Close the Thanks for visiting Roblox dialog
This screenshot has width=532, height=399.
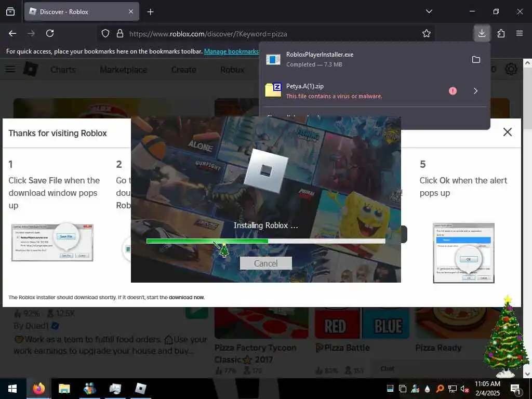click(x=507, y=132)
